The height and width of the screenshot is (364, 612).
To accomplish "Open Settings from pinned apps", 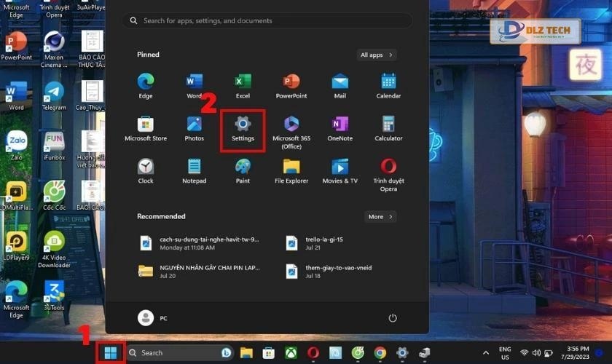I will (x=243, y=129).
